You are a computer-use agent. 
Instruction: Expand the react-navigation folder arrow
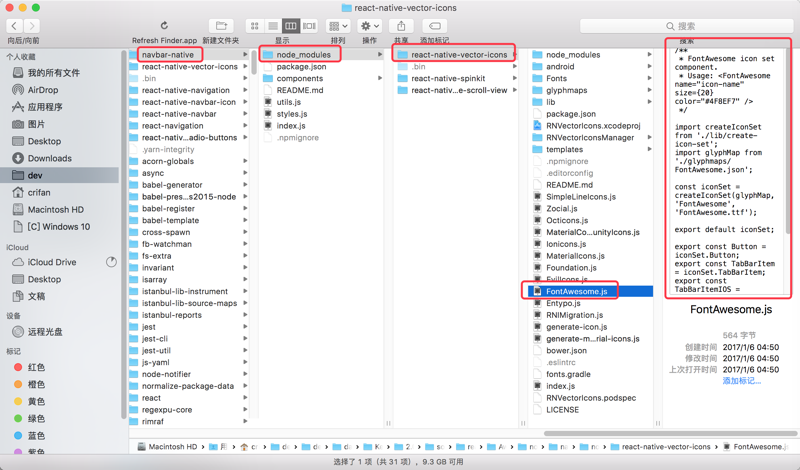pos(245,126)
